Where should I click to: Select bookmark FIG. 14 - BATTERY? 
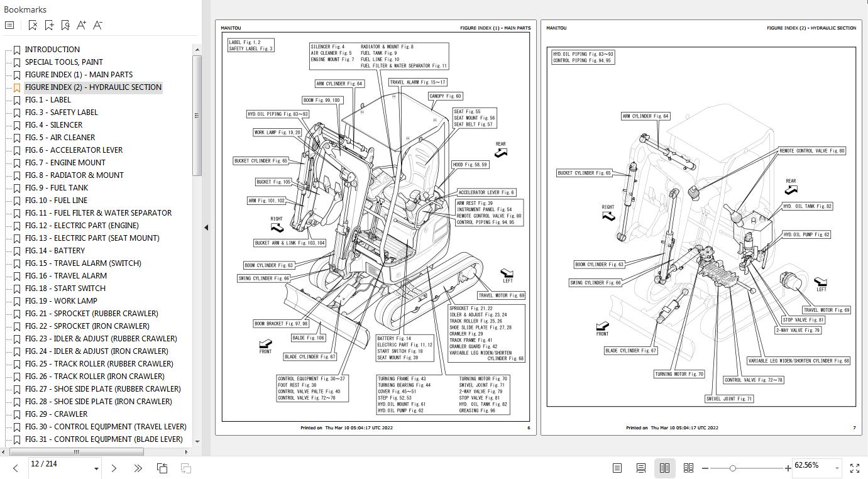[55, 250]
